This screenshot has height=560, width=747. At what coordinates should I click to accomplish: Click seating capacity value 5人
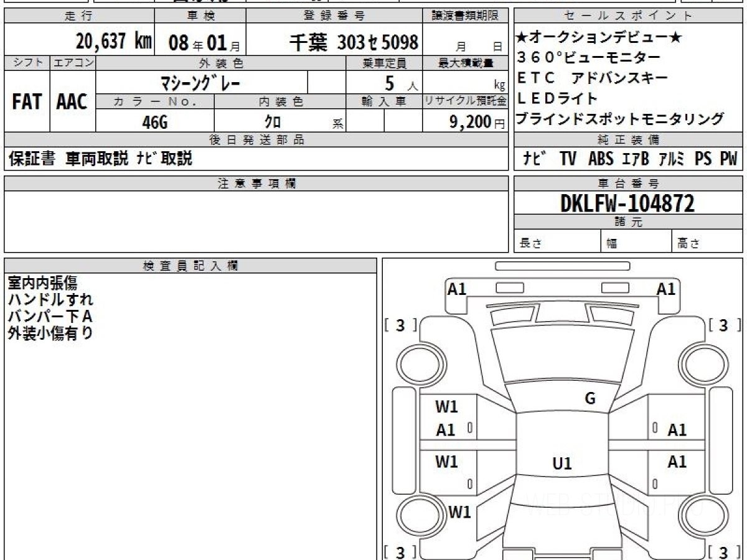tap(402, 83)
